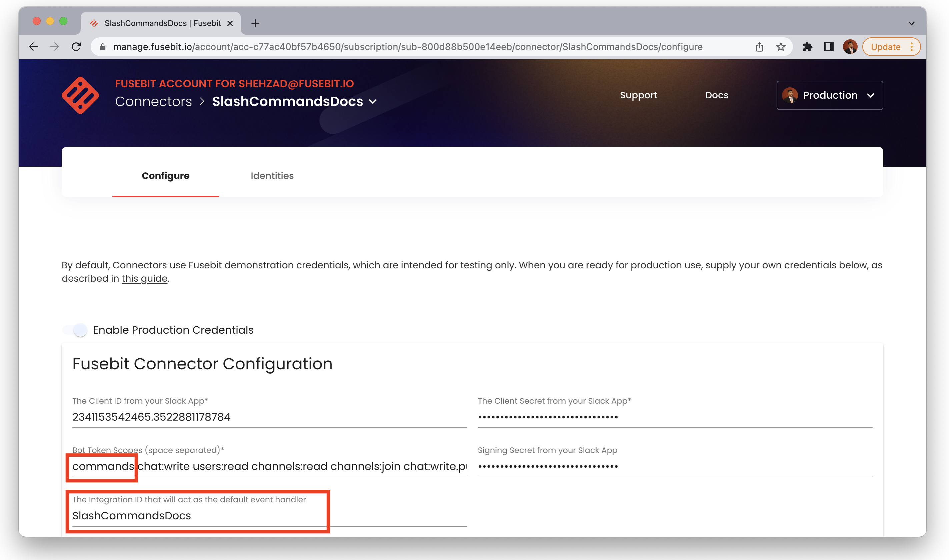Click the Bot Token Scopes field
The image size is (949, 560).
click(269, 466)
